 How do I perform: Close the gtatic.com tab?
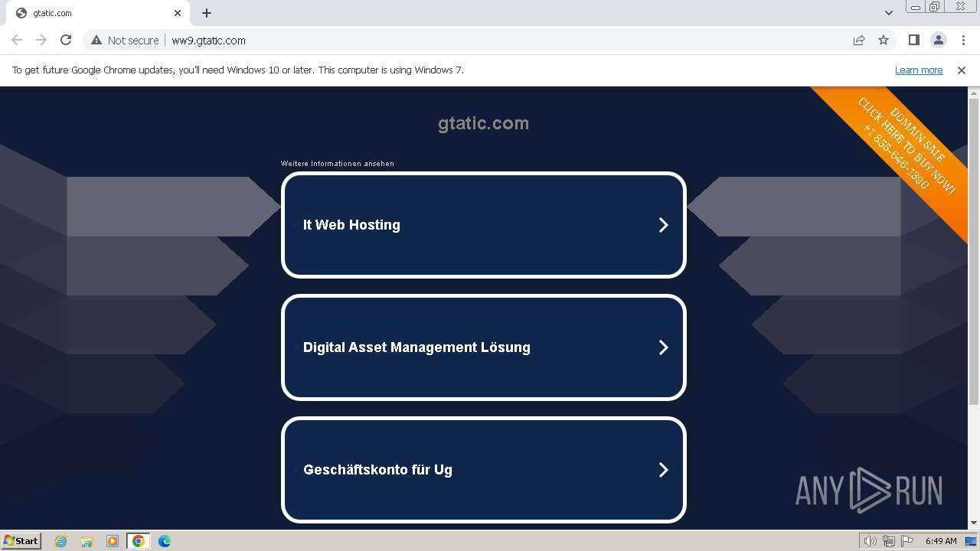(178, 13)
